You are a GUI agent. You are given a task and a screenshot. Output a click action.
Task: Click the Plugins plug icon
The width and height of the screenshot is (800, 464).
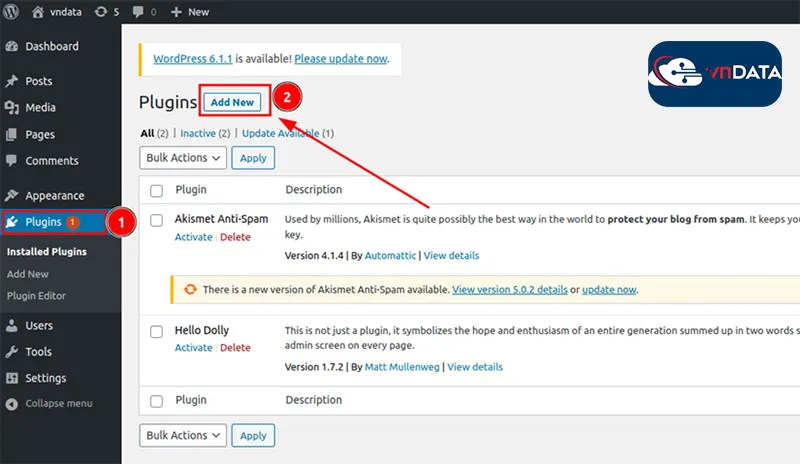pyautogui.click(x=12, y=222)
